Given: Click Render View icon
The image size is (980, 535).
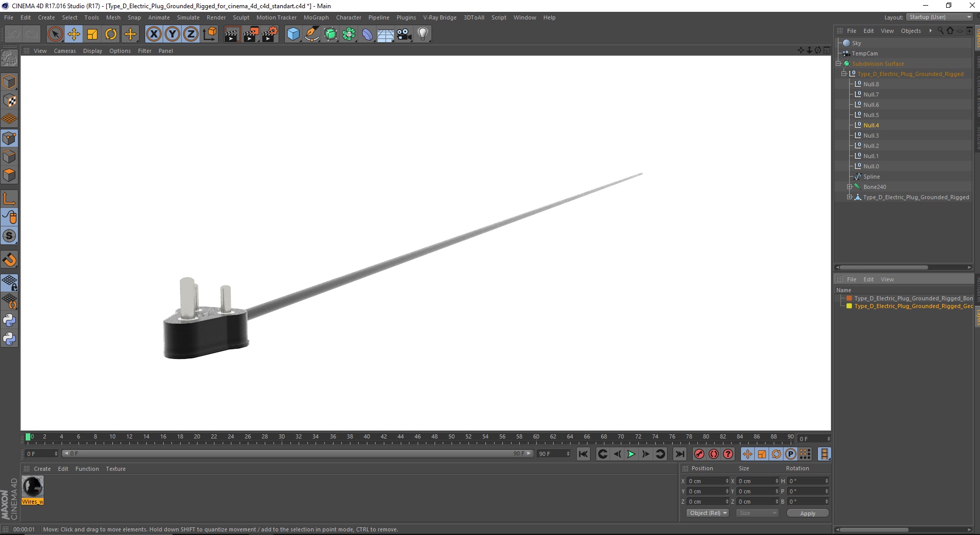Looking at the screenshot, I should (232, 34).
